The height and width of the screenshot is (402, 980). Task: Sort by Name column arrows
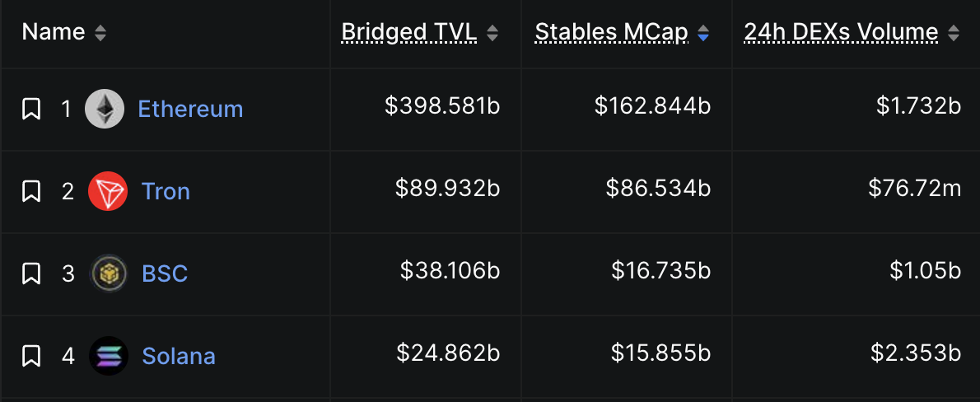100,33
